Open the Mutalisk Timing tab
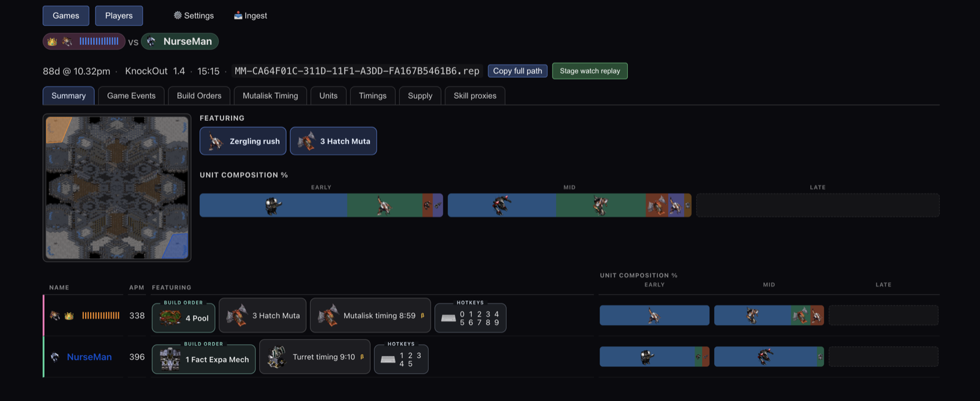 (270, 96)
